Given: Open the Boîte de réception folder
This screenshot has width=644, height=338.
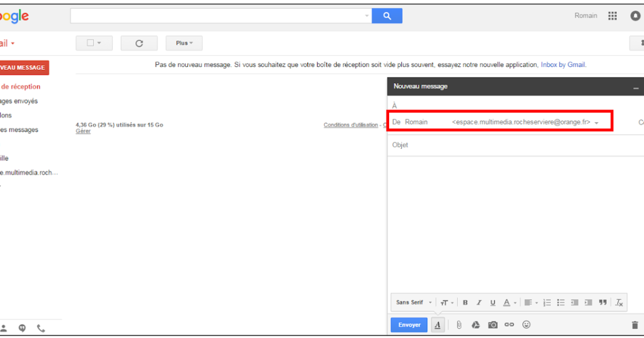Looking at the screenshot, I should 21,87.
